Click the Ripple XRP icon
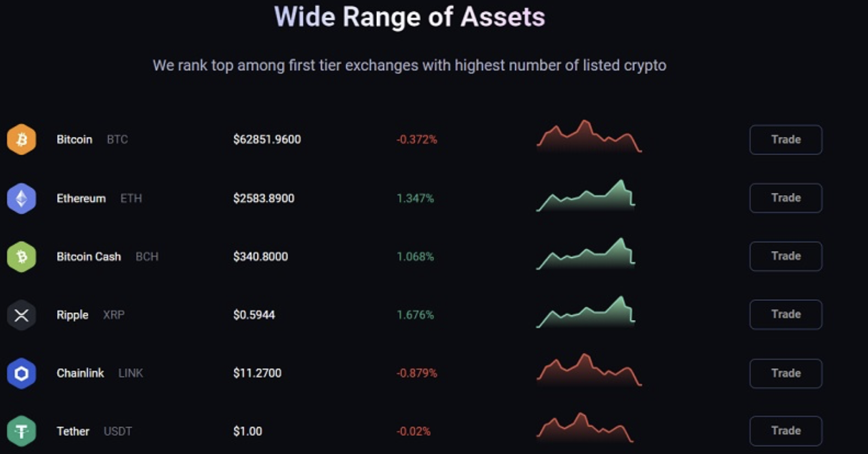This screenshot has width=868, height=454. (22, 315)
